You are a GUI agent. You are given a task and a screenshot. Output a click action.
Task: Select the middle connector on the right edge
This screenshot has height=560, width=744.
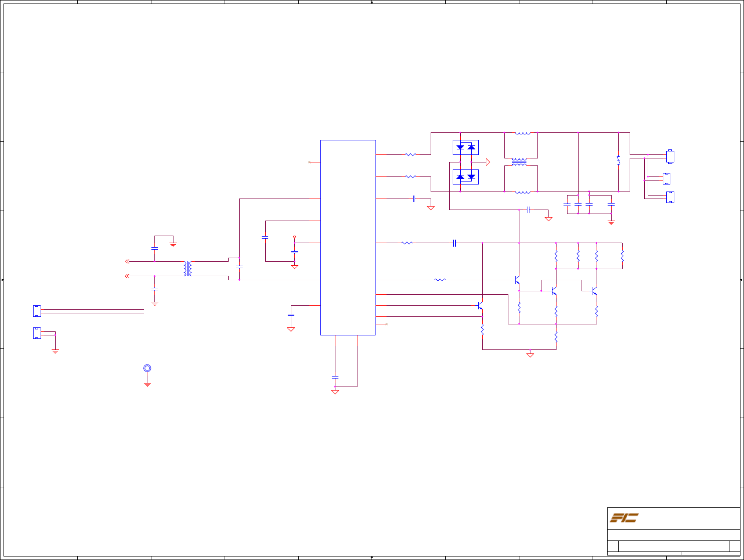[666, 178]
